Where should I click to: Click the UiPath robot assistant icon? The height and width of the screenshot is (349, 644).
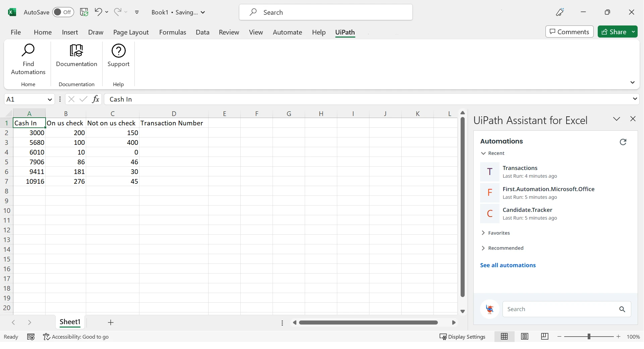(x=490, y=309)
